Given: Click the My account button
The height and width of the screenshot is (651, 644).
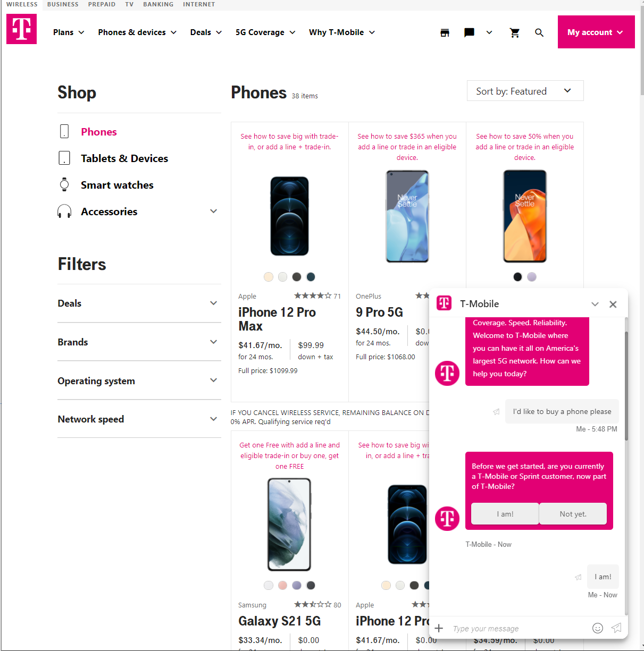Looking at the screenshot, I should [x=596, y=32].
